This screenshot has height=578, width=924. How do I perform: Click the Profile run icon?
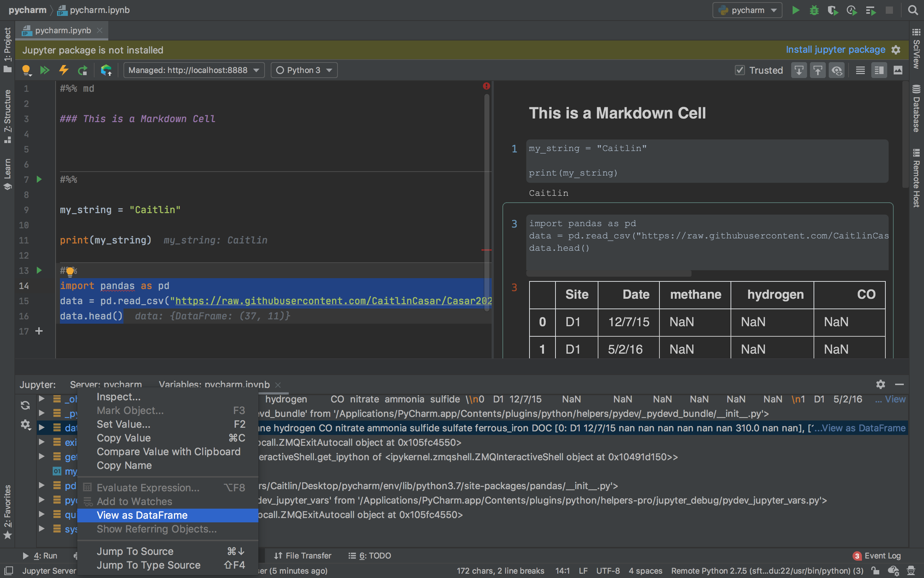852,10
